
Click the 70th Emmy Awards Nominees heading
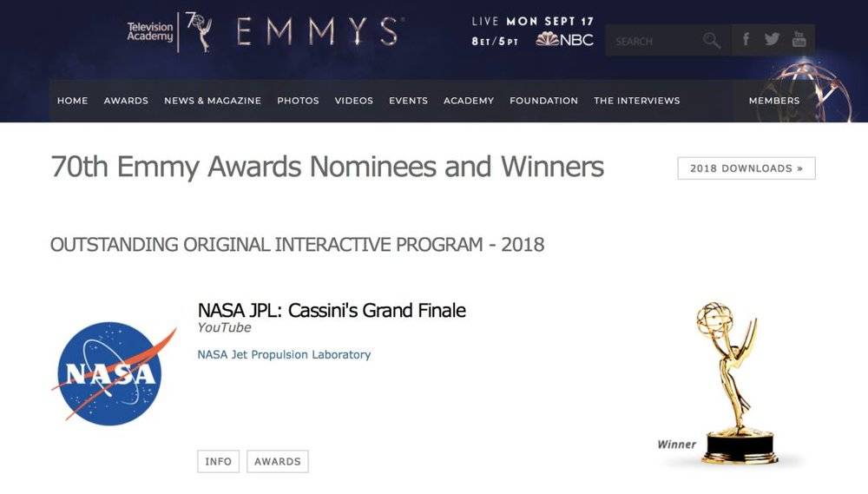(327, 167)
